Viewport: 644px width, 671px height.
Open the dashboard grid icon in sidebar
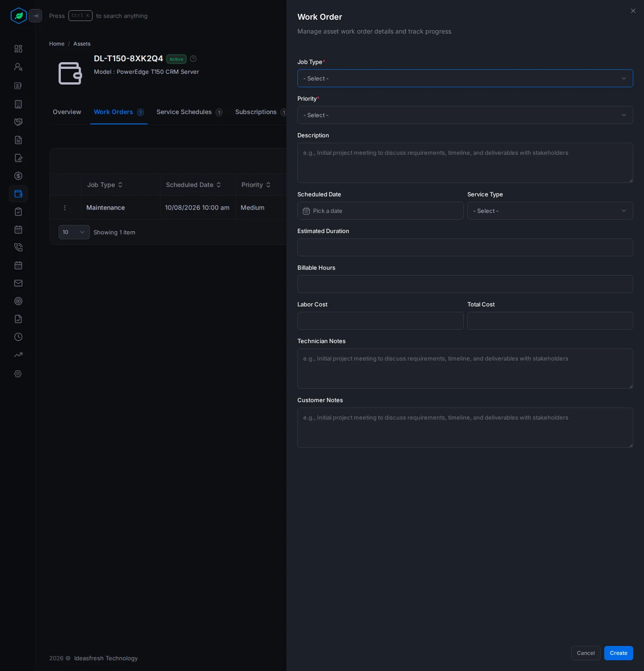click(x=18, y=49)
